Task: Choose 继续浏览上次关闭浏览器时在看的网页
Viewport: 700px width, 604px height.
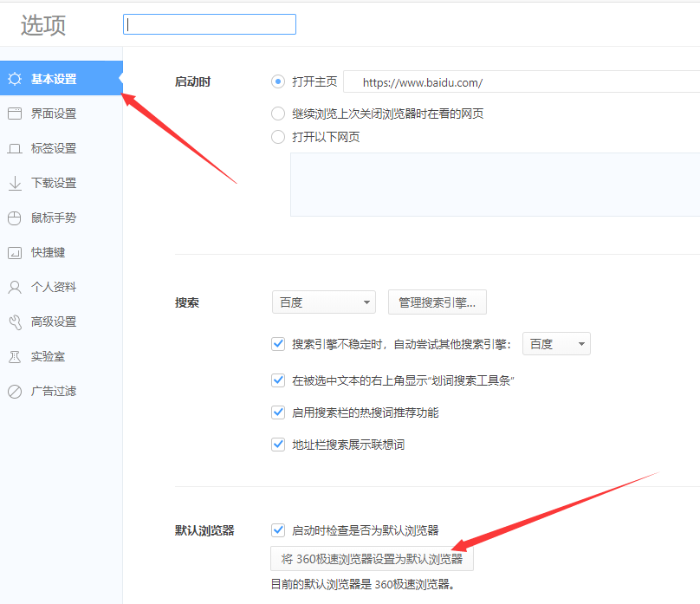Action: coord(278,113)
